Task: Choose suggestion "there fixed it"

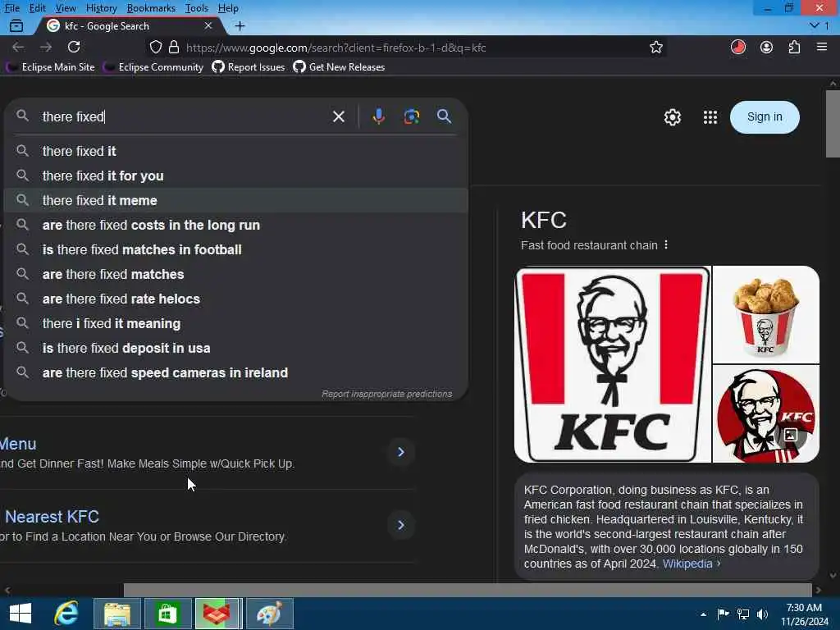Action: (x=235, y=151)
